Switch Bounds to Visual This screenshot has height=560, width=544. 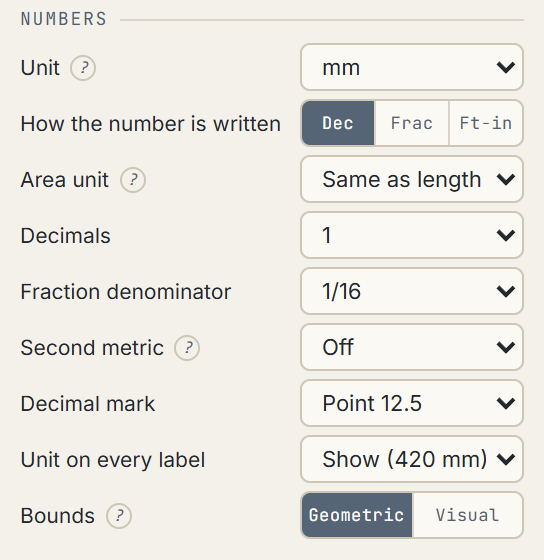coord(467,515)
